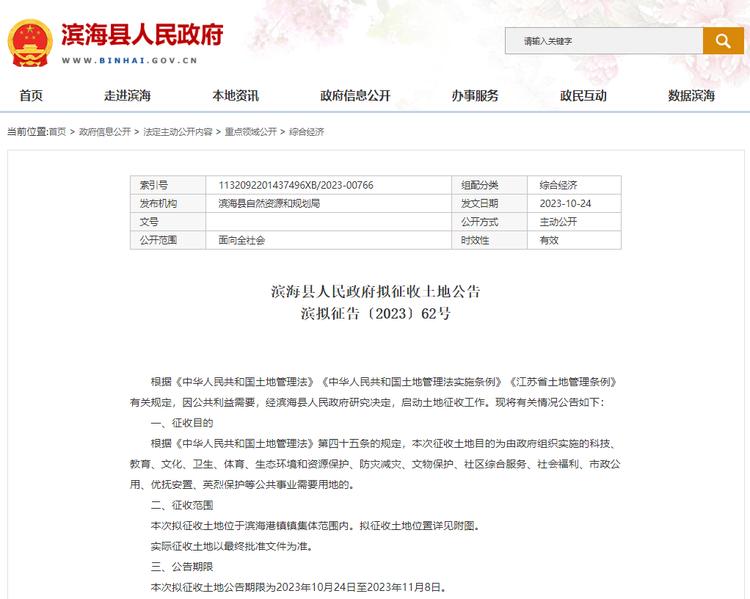This screenshot has height=599, width=750.
Task: Click the orange search magnifier button
Action: pyautogui.click(x=723, y=41)
